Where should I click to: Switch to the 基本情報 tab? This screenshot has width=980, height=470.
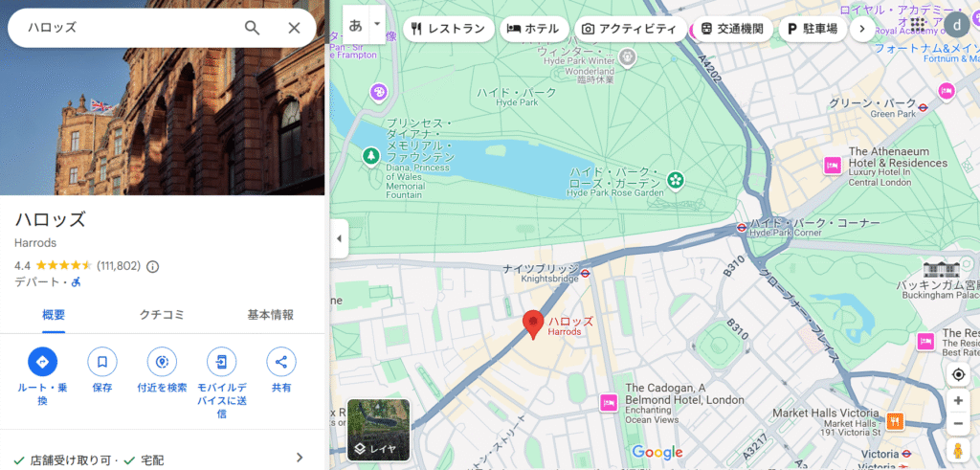click(x=270, y=315)
